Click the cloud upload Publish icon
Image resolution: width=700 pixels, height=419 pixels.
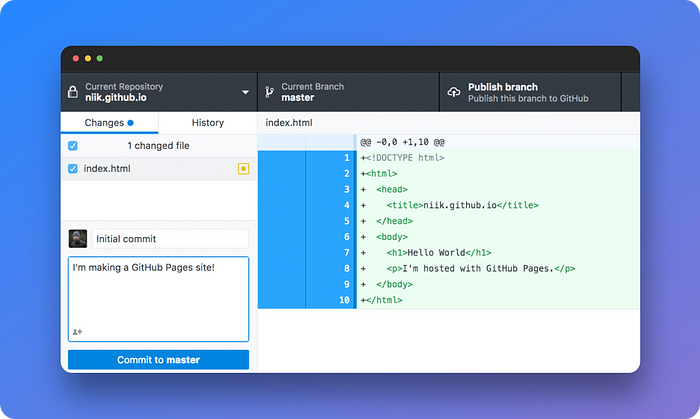pyautogui.click(x=454, y=92)
